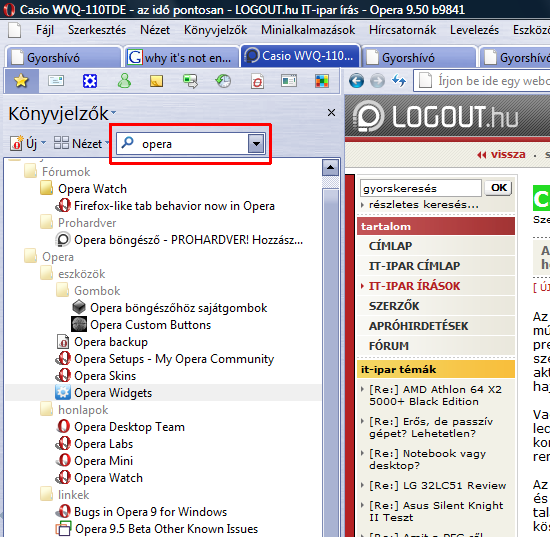Open the IT-IPAR ÍRÁSOK navigation link
This screenshot has width=550, height=537.
pos(414,286)
